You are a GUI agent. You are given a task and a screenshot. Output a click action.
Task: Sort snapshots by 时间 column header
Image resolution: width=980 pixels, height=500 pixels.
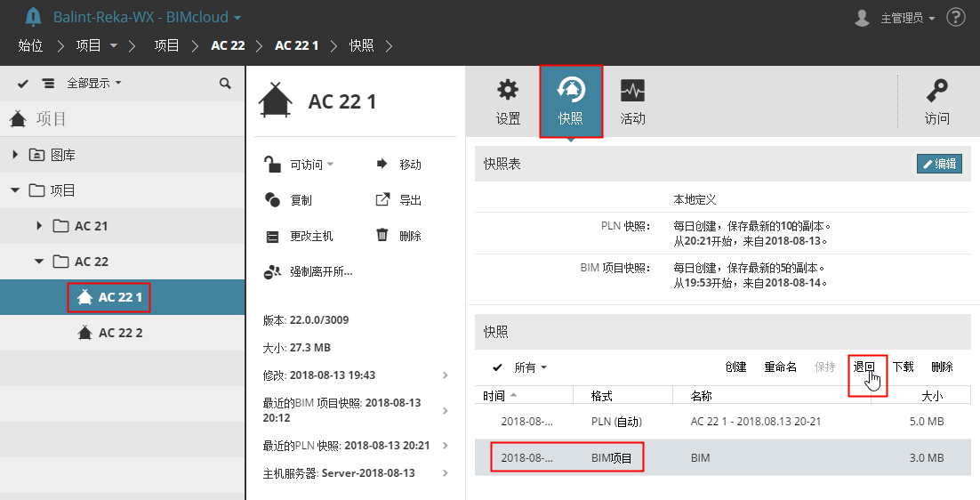tap(494, 396)
